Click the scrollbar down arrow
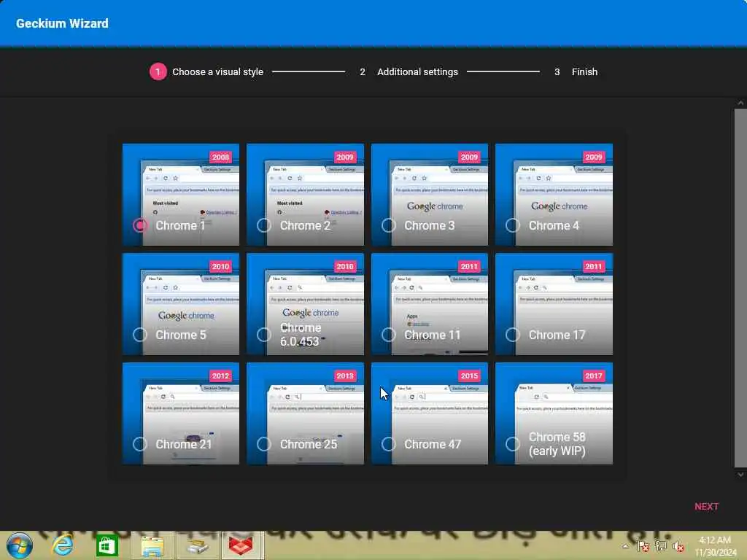The image size is (747, 560). pos(740,474)
